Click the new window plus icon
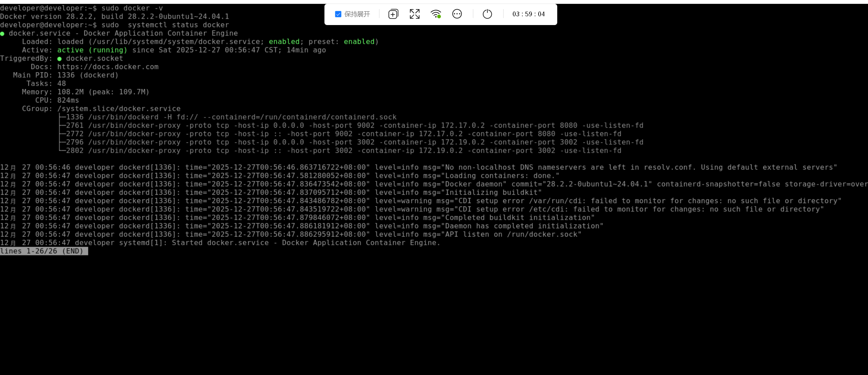The image size is (868, 375). [x=393, y=14]
